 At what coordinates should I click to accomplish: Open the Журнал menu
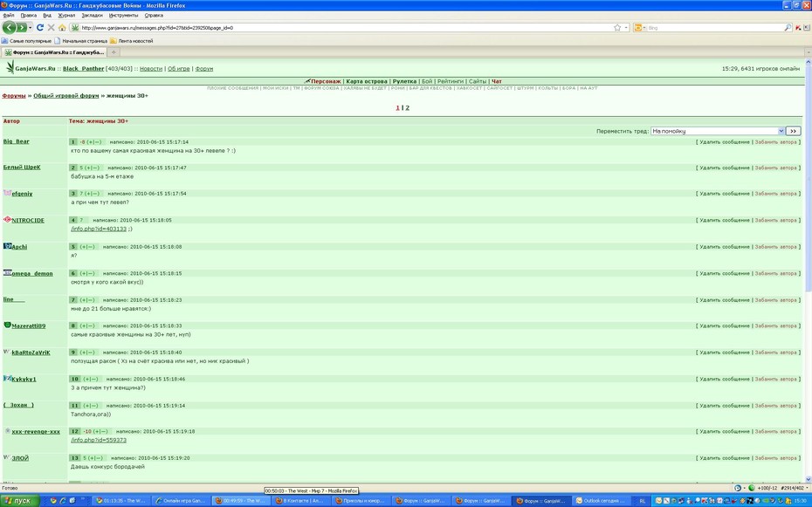point(66,16)
